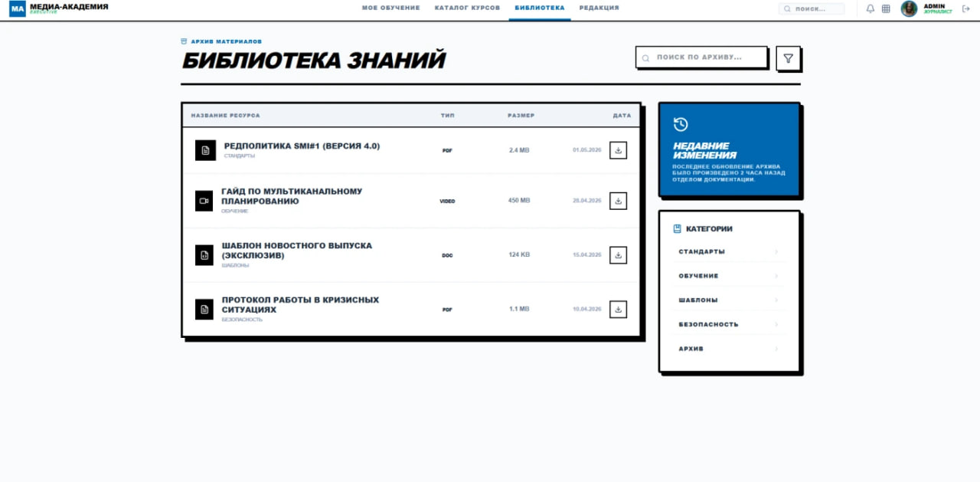Expand the Архив category chevron
980x482 pixels.
click(x=776, y=349)
